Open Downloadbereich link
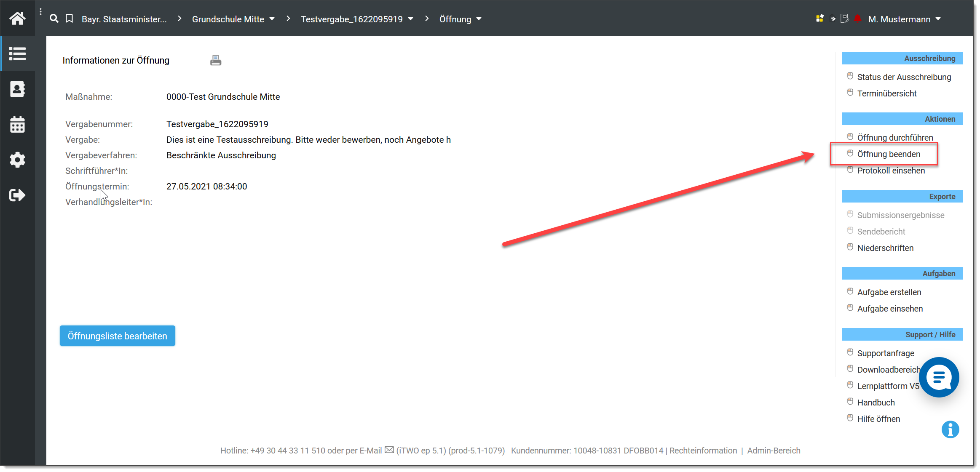Viewport: 980px width, 472px height. pyautogui.click(x=889, y=370)
